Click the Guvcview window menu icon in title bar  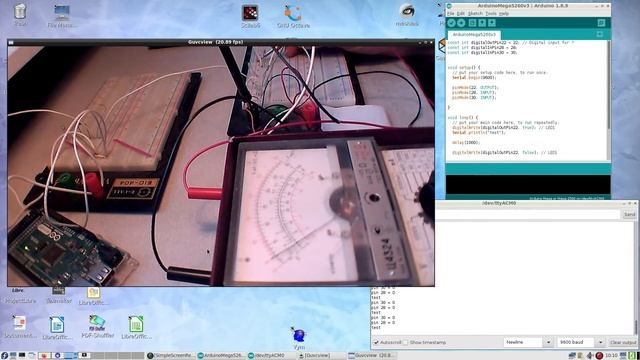[x=11, y=42]
